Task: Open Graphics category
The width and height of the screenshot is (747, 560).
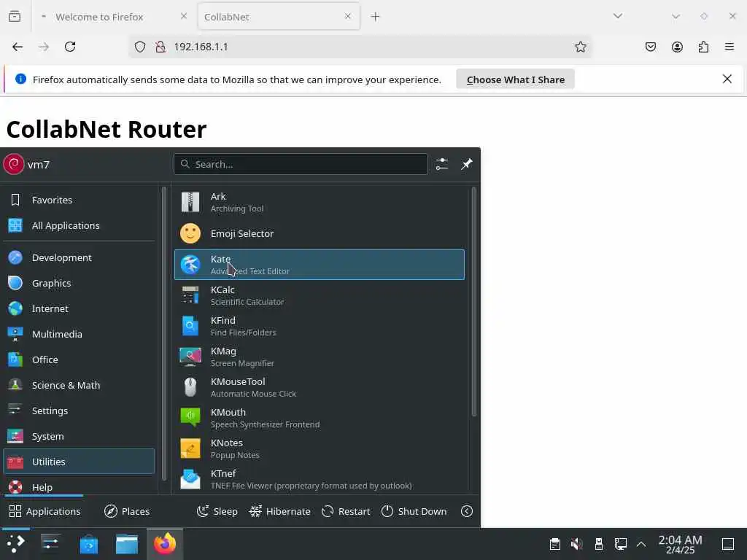Action: pos(79,283)
